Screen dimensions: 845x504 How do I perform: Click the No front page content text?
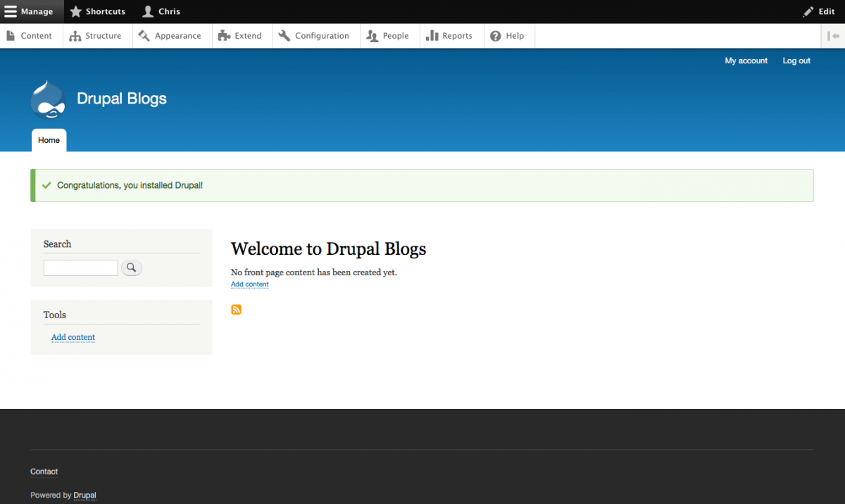click(314, 272)
